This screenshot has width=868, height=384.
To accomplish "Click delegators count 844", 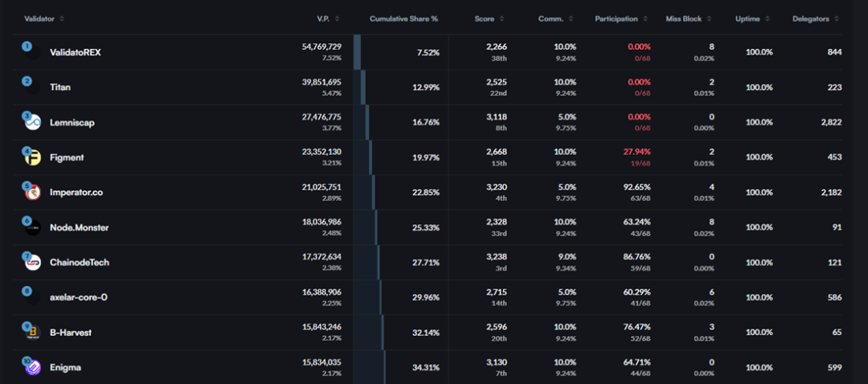I will [x=835, y=52].
